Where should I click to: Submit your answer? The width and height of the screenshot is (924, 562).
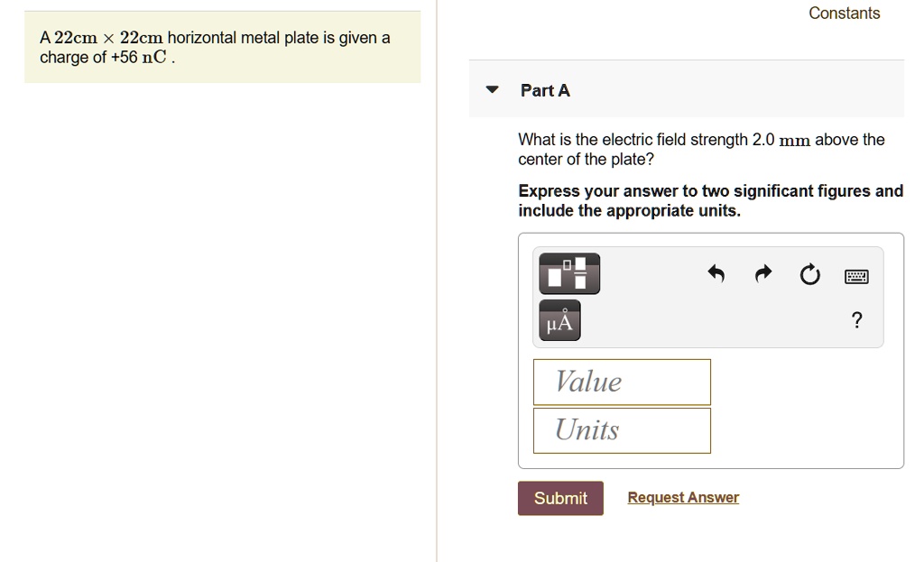pyautogui.click(x=560, y=498)
